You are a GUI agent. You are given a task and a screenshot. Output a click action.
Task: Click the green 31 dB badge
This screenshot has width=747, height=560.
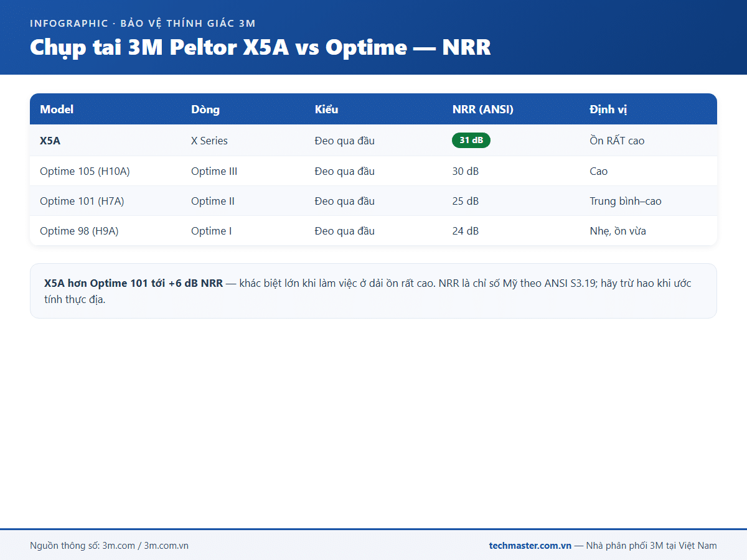[x=471, y=141]
